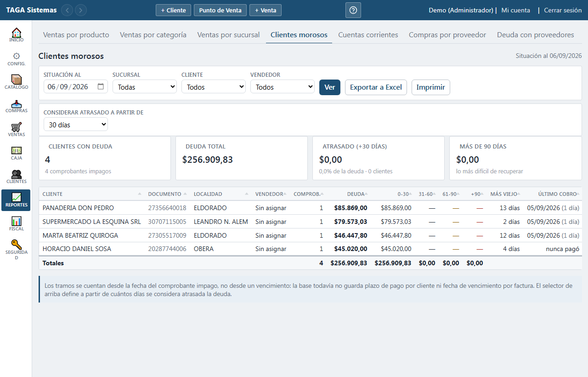Select the PANADERIA DON PEDRO client row
The image size is (588, 377).
[x=310, y=208]
